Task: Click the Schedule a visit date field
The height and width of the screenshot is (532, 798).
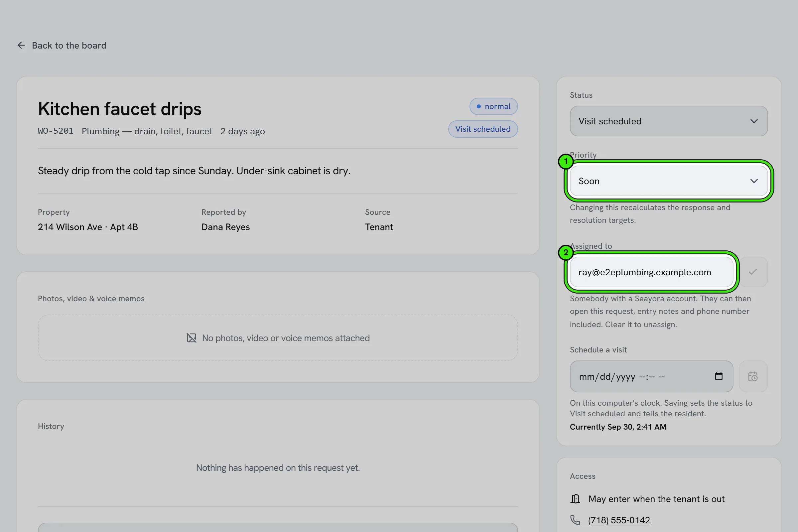Action: [651, 376]
